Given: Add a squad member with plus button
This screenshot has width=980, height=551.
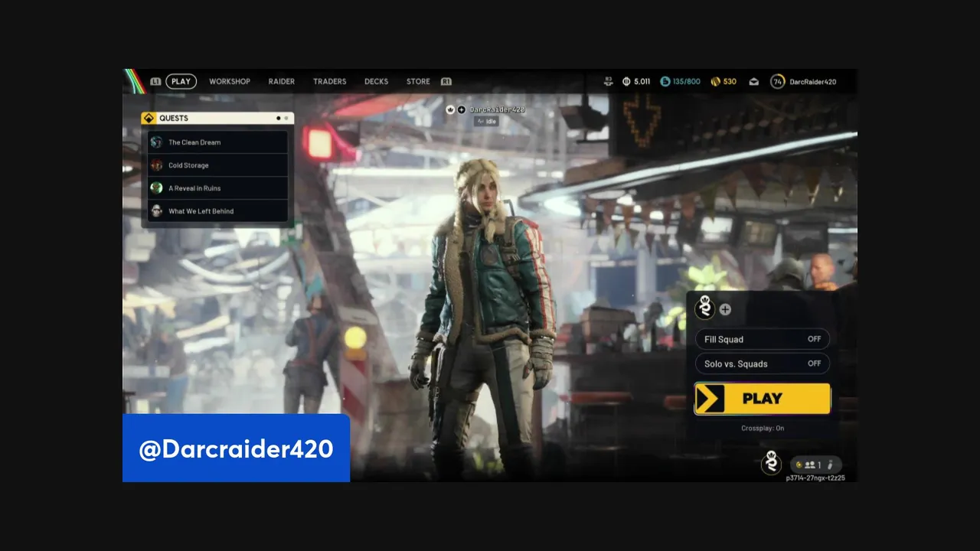Looking at the screenshot, I should click(x=725, y=309).
